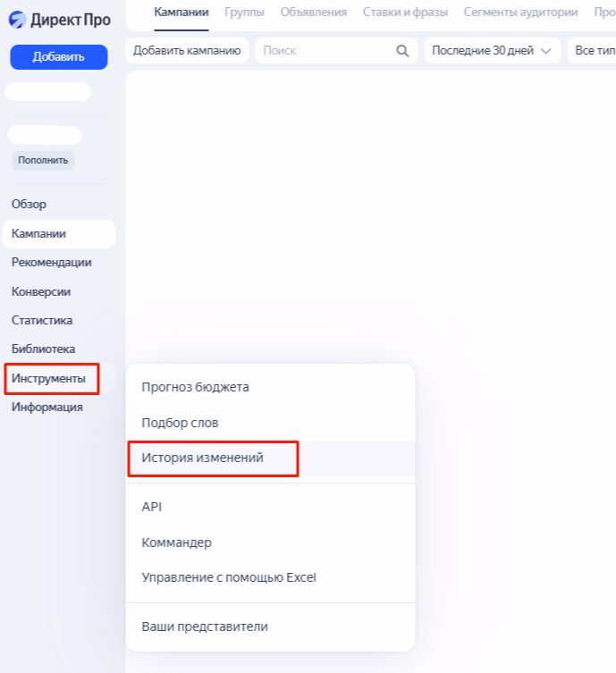Viewport: 616px width, 673px height.
Task: Click the Директ Про logo icon
Action: tap(19, 20)
